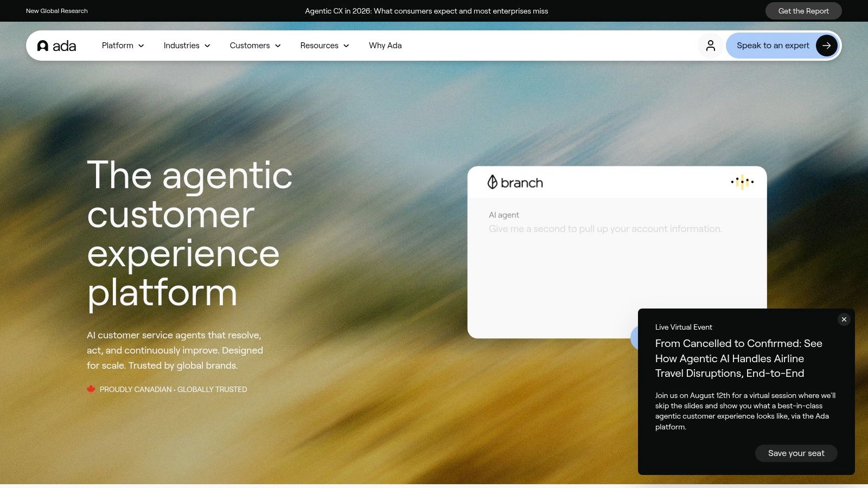868x488 pixels.
Task: Click the red maple leaf icon
Action: pyautogui.click(x=91, y=389)
